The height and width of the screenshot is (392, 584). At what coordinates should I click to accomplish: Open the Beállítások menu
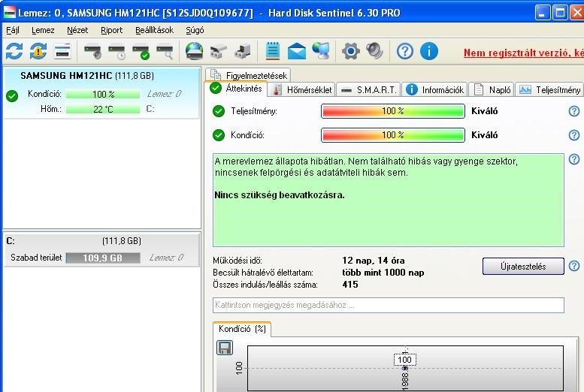pyautogui.click(x=154, y=30)
